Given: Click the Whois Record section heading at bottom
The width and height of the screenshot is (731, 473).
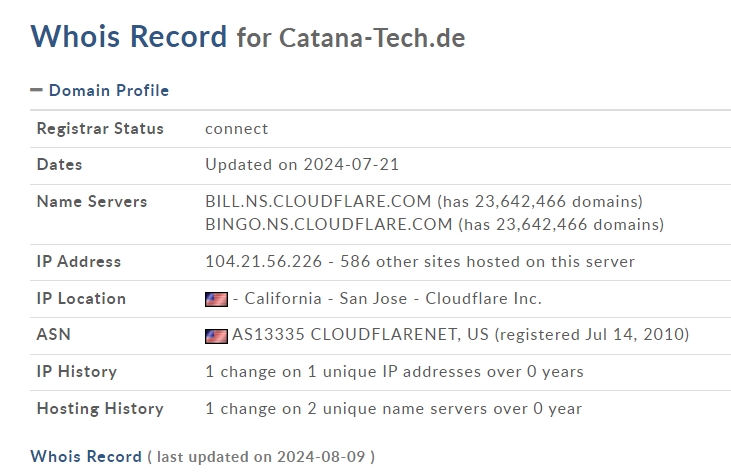Looking at the screenshot, I should [86, 457].
